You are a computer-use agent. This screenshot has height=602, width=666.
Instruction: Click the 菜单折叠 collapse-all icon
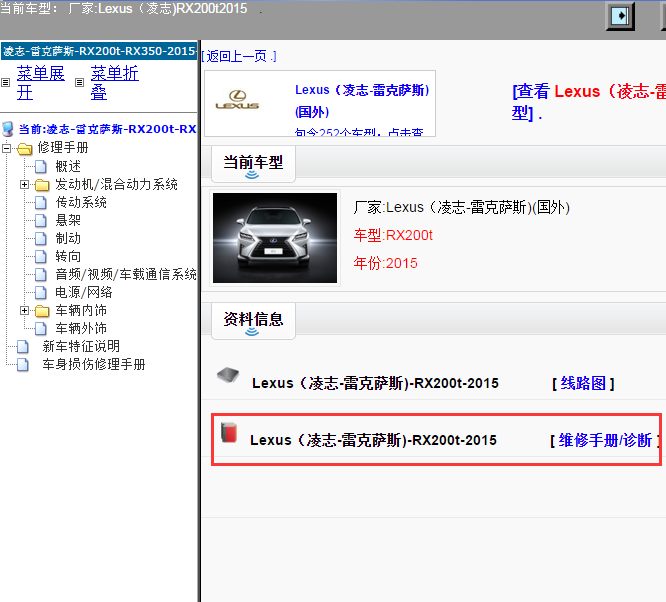pos(79,82)
